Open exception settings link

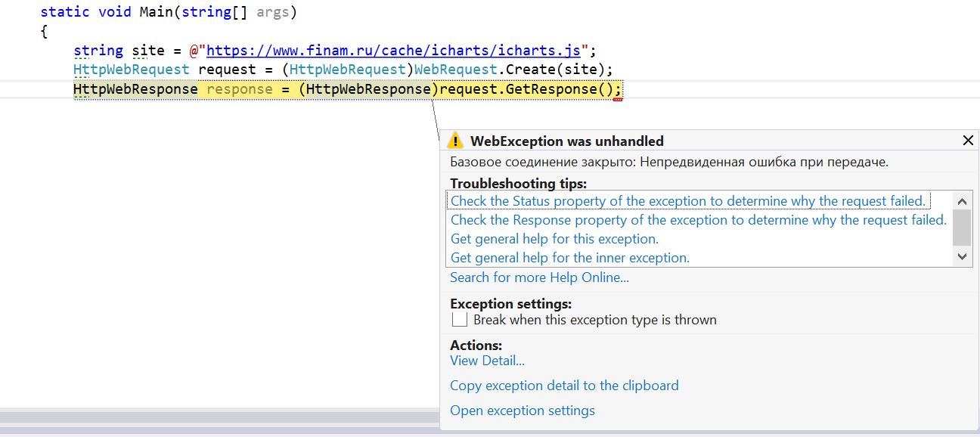(522, 411)
